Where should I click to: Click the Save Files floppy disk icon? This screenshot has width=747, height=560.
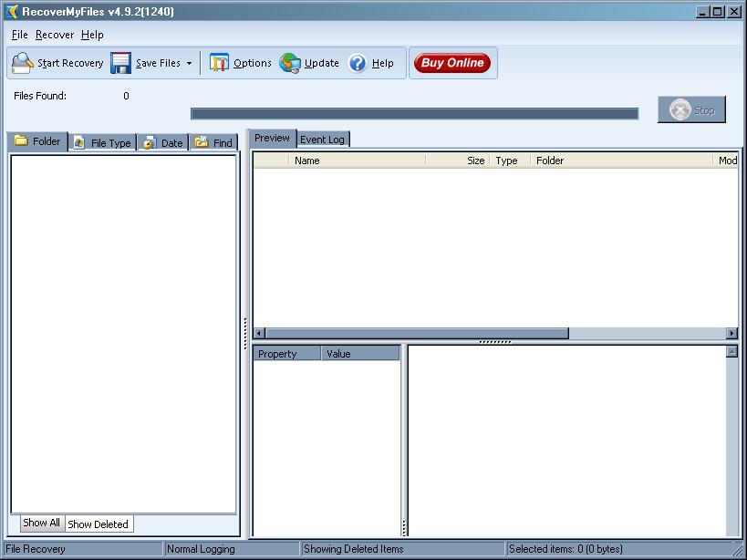pyautogui.click(x=121, y=63)
